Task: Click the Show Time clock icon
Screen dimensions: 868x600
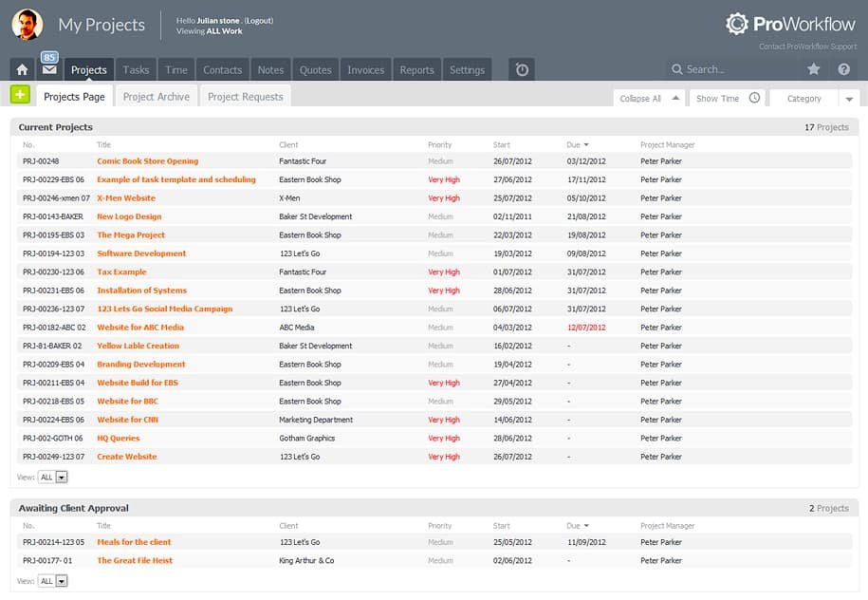Action: 754,98
